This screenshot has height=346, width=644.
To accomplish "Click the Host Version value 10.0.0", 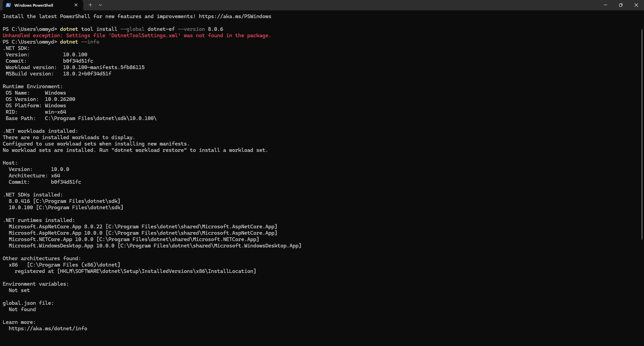I will pos(60,169).
